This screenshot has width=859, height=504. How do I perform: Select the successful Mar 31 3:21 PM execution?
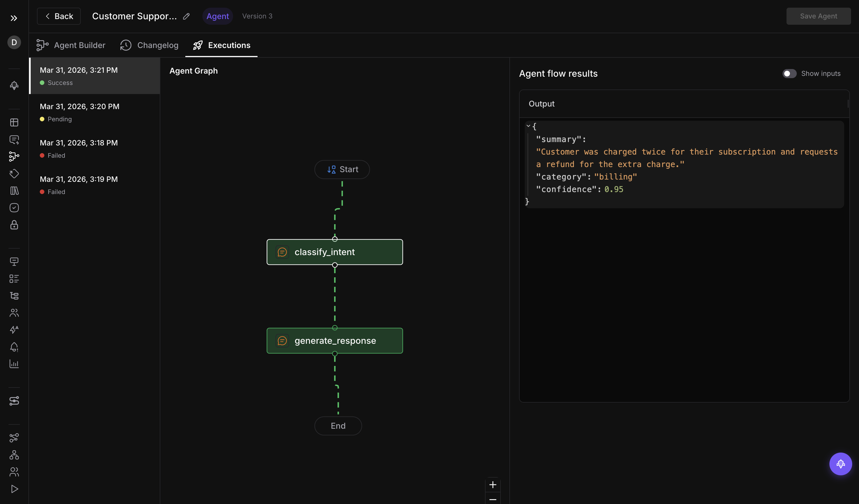click(94, 76)
